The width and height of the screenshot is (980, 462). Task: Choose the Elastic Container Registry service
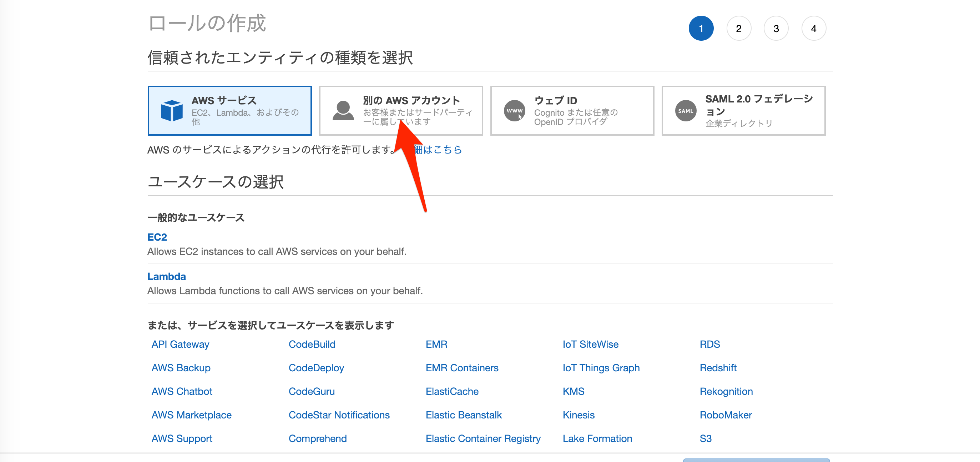point(483,438)
